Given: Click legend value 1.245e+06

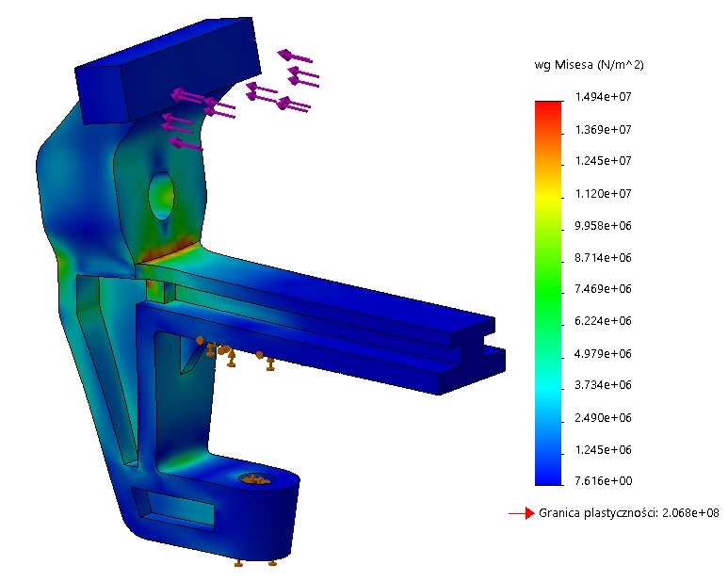Looking at the screenshot, I should [603, 450].
